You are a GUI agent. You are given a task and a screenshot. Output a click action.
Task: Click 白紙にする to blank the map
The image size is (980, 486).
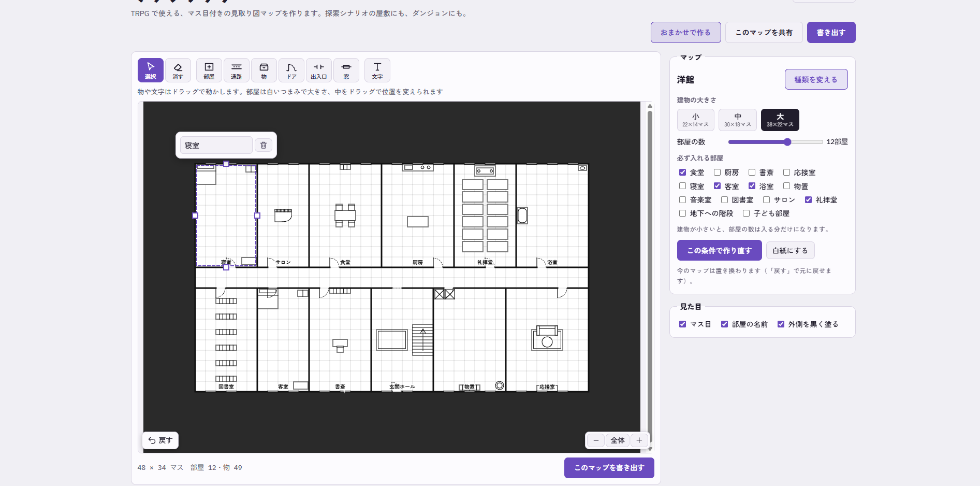coord(790,250)
